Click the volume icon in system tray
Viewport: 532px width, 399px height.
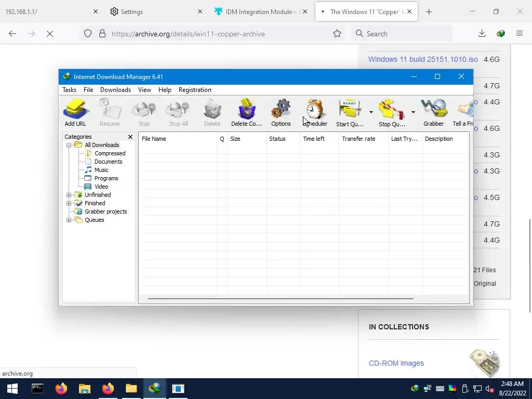pos(489,389)
